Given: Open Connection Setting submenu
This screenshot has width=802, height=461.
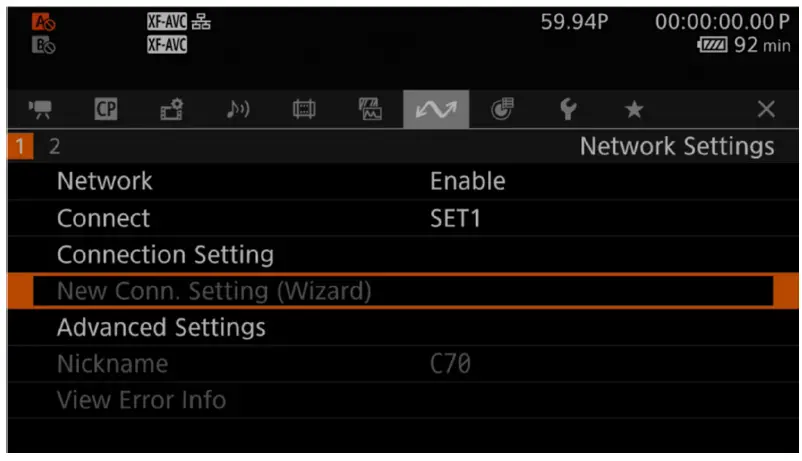Looking at the screenshot, I should click(x=165, y=255).
